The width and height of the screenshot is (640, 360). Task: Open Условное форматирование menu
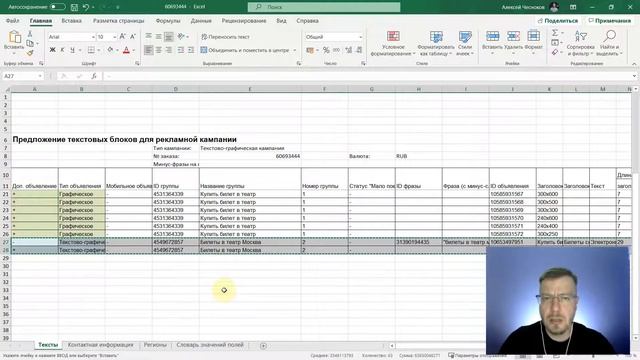pyautogui.click(x=393, y=43)
